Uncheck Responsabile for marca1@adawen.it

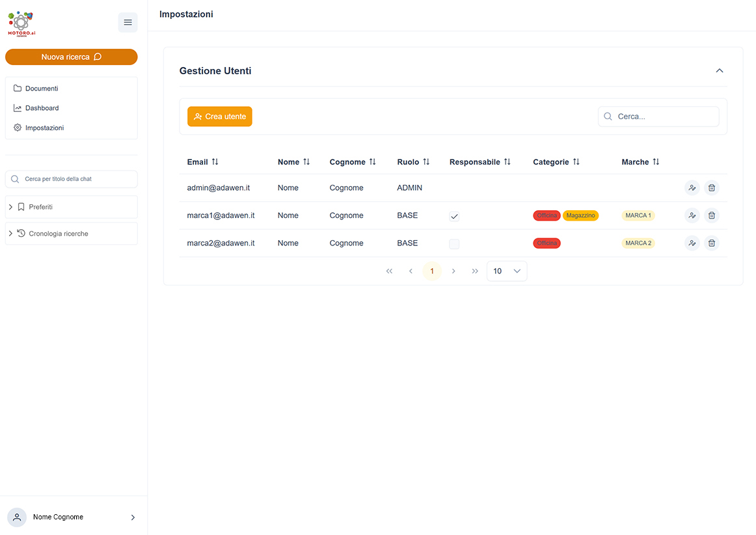point(454,216)
